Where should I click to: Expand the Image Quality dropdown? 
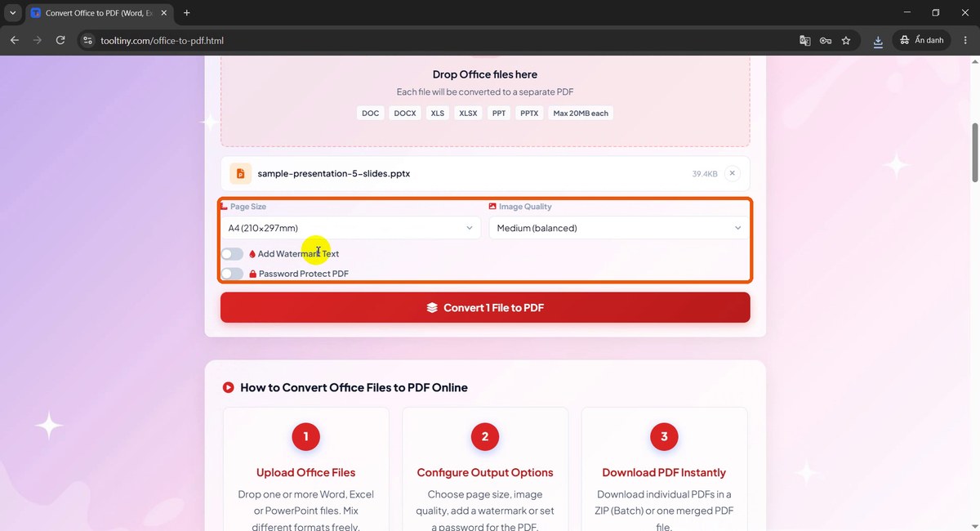click(619, 228)
